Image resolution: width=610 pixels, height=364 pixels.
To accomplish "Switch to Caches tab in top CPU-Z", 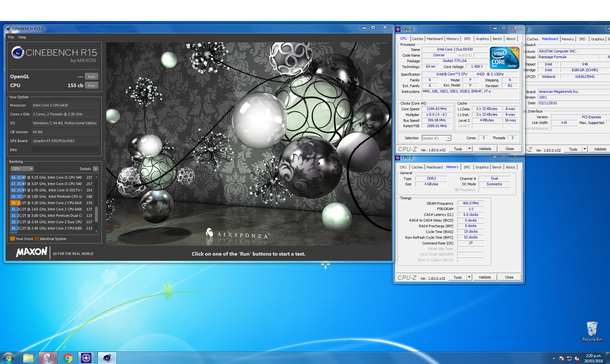I will [x=418, y=39].
